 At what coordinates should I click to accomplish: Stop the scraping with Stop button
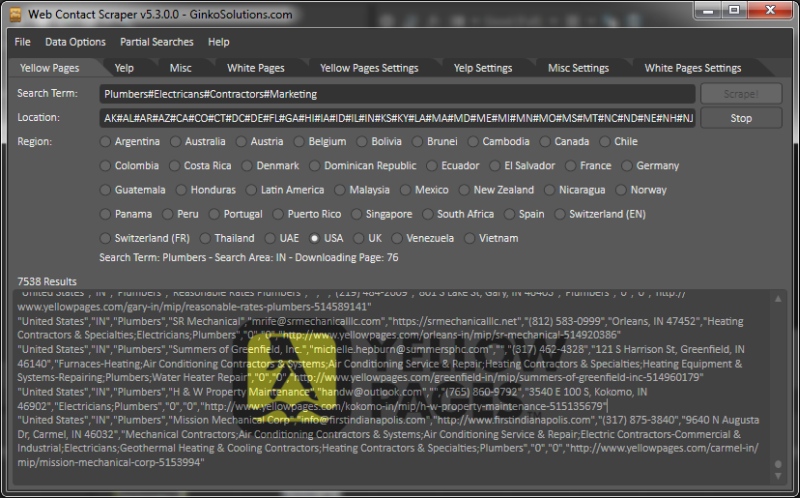[741, 118]
